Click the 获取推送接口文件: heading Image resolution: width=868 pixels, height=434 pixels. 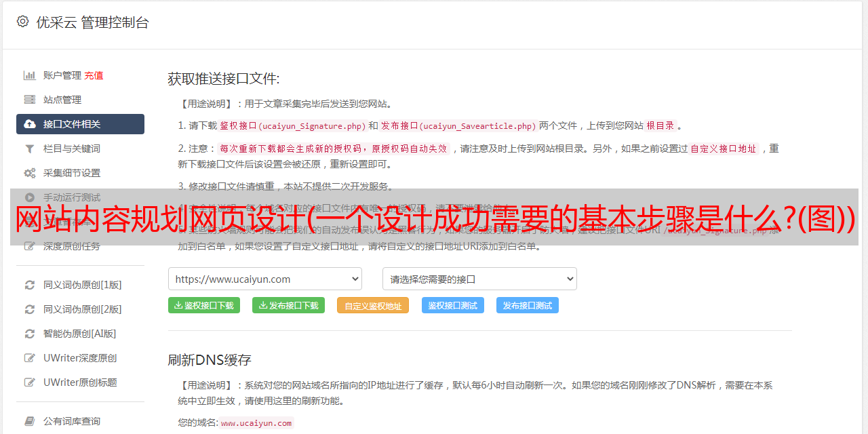pyautogui.click(x=224, y=79)
